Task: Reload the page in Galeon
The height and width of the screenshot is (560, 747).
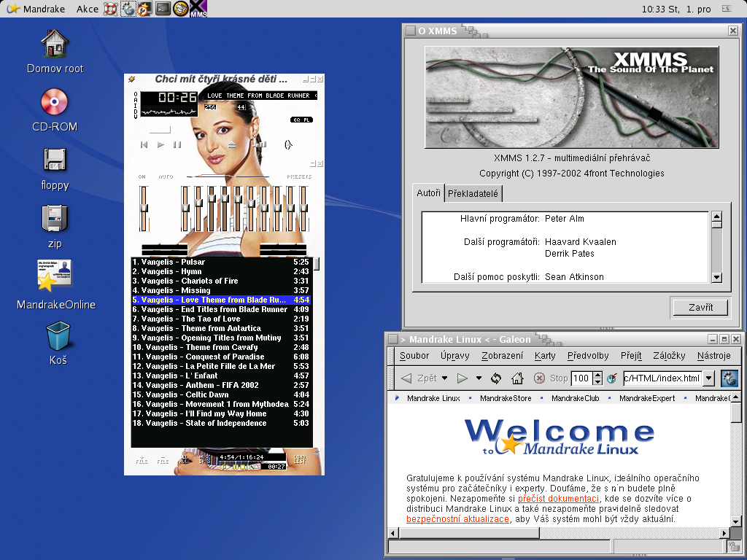Action: (x=496, y=378)
